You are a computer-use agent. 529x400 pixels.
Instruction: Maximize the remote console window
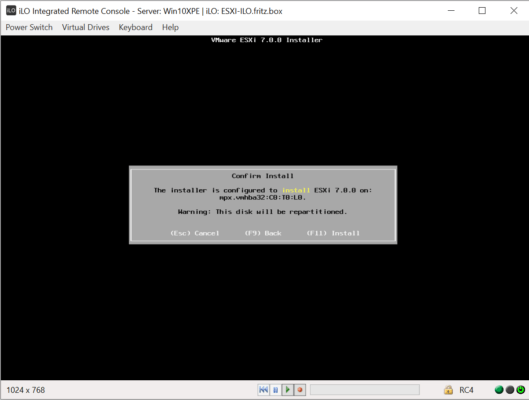click(482, 11)
